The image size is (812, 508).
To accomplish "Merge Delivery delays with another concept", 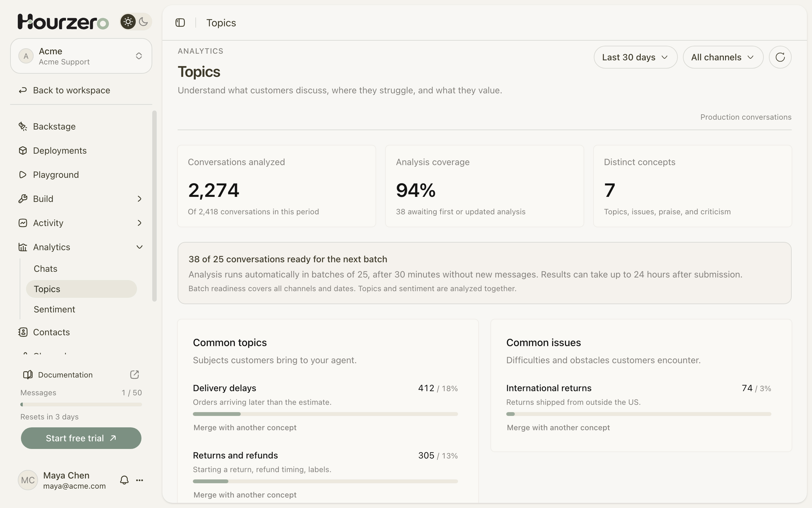I will pyautogui.click(x=245, y=427).
